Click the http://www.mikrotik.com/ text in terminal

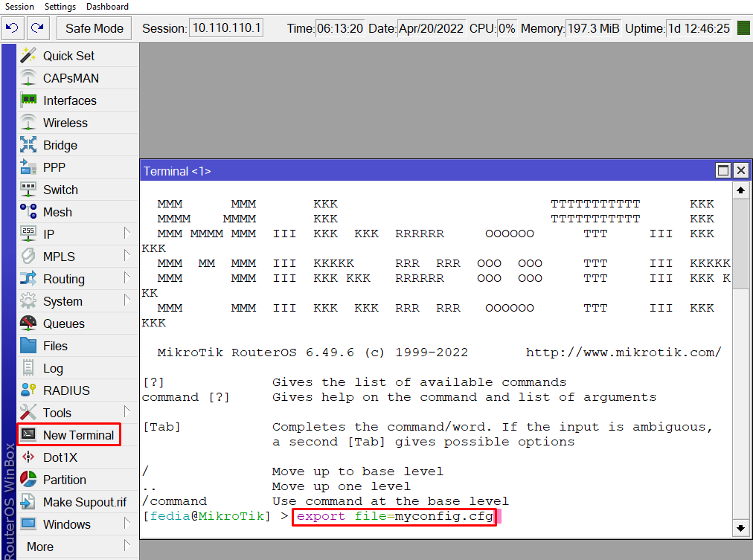[x=624, y=353]
